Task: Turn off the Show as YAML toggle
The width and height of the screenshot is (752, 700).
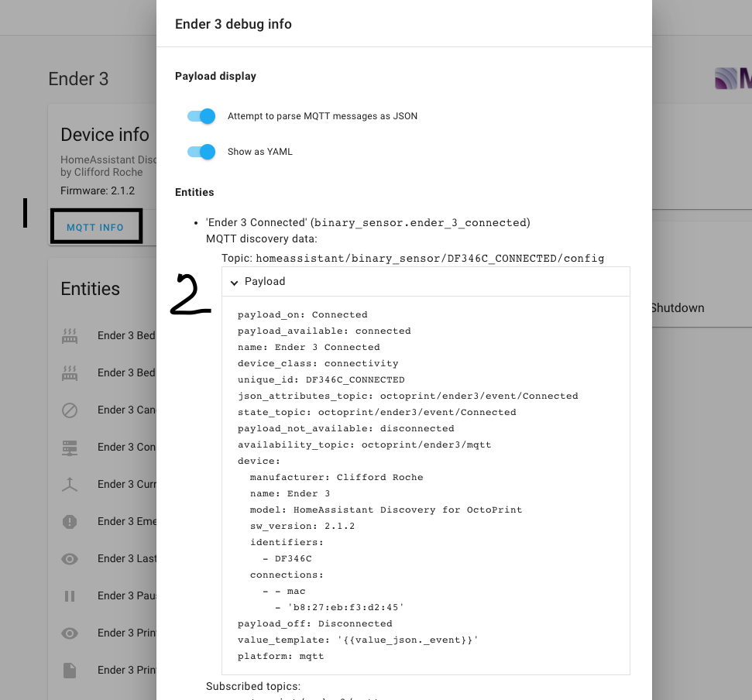Action: click(201, 152)
